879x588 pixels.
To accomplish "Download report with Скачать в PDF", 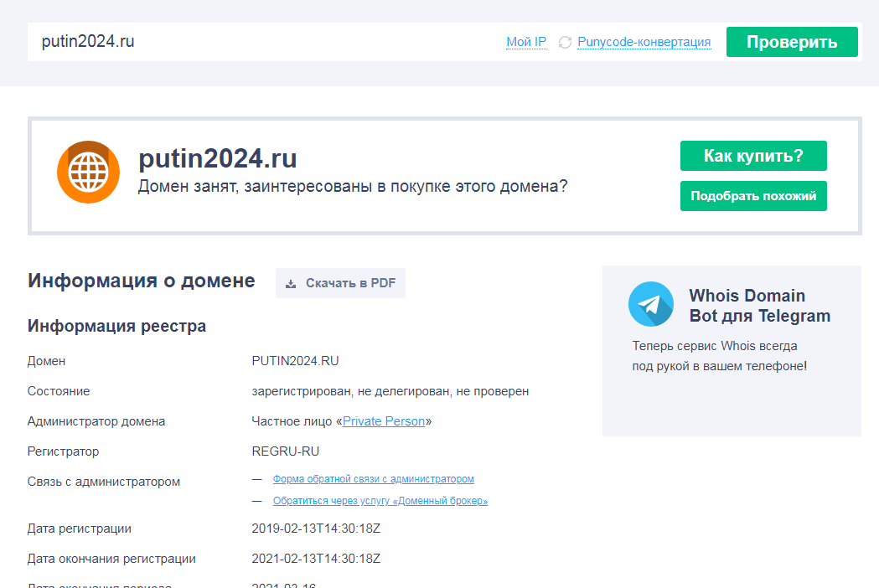I will (340, 283).
